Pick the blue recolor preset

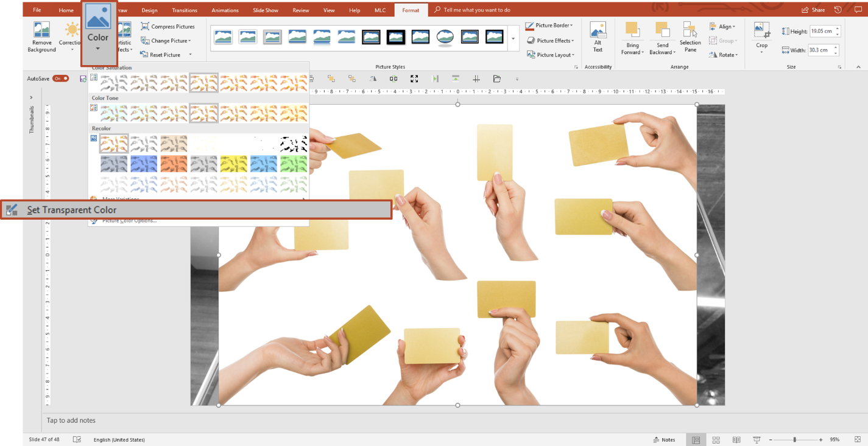[x=144, y=164]
